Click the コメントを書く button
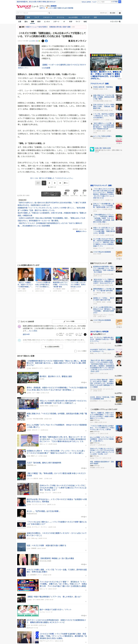 [x=69, y=321]
